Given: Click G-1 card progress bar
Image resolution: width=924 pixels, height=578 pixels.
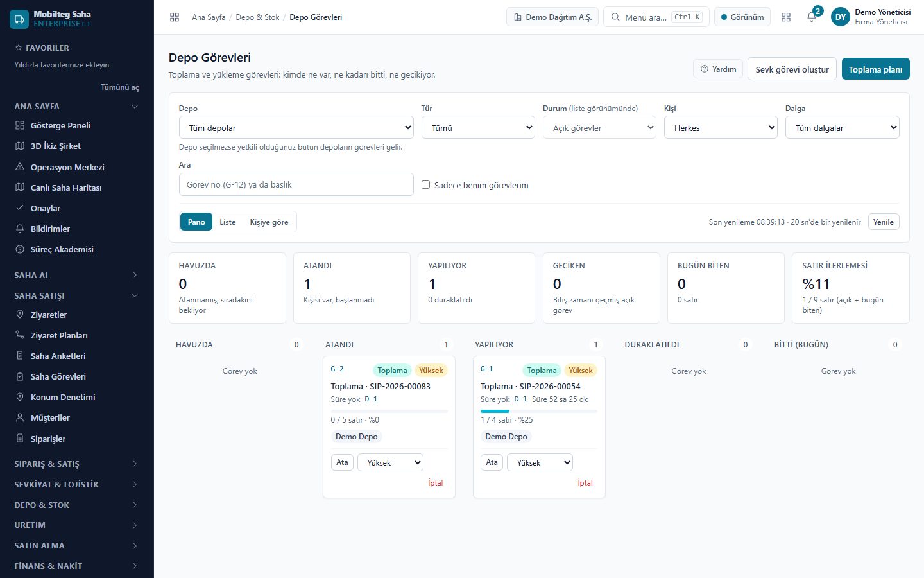Looking at the screenshot, I should coord(539,411).
